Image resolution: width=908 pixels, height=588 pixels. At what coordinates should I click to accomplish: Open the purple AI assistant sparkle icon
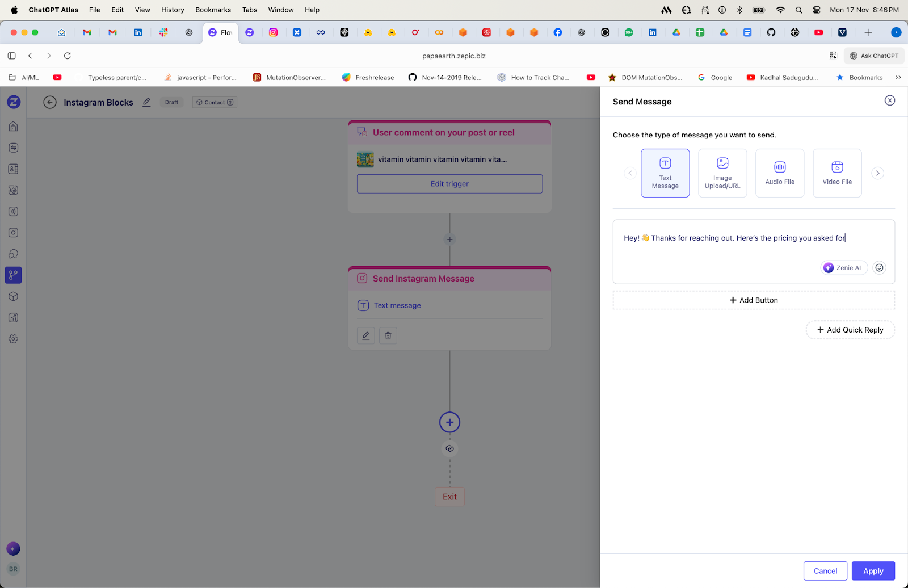click(13, 549)
